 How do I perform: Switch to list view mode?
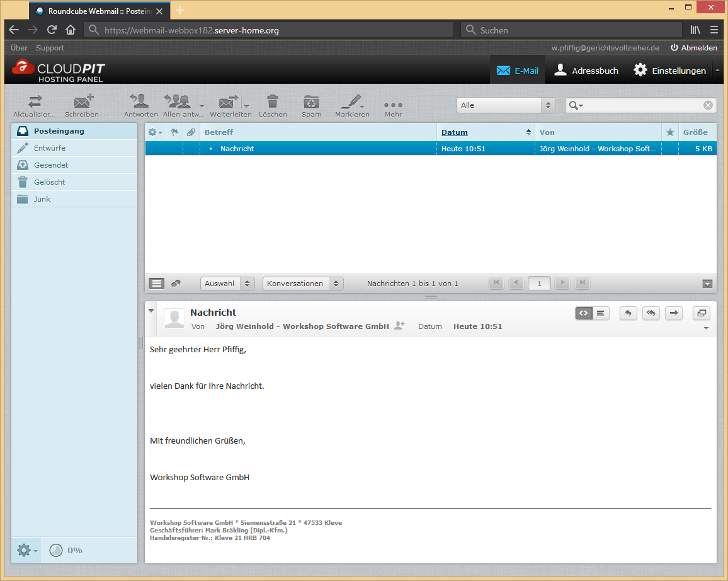pyautogui.click(x=157, y=284)
